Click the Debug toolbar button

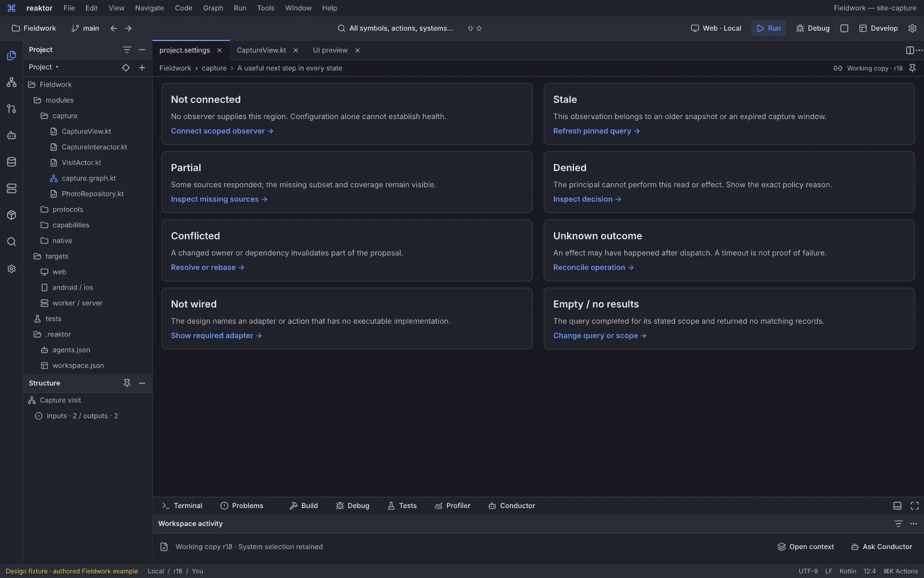click(x=813, y=28)
